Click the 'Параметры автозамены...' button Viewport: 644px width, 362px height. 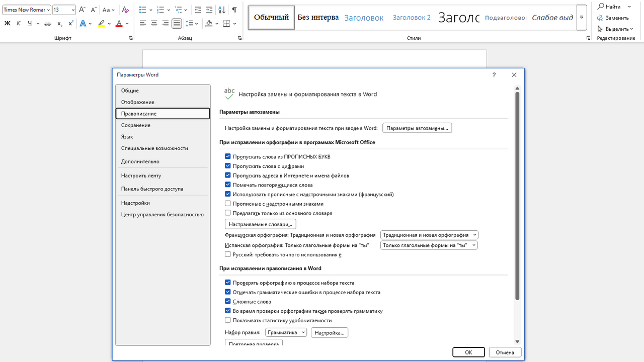(417, 128)
